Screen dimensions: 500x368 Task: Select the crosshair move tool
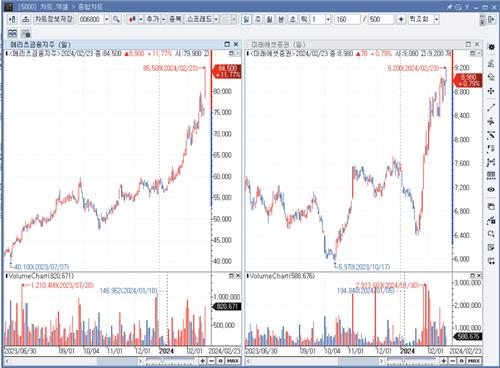point(491,91)
